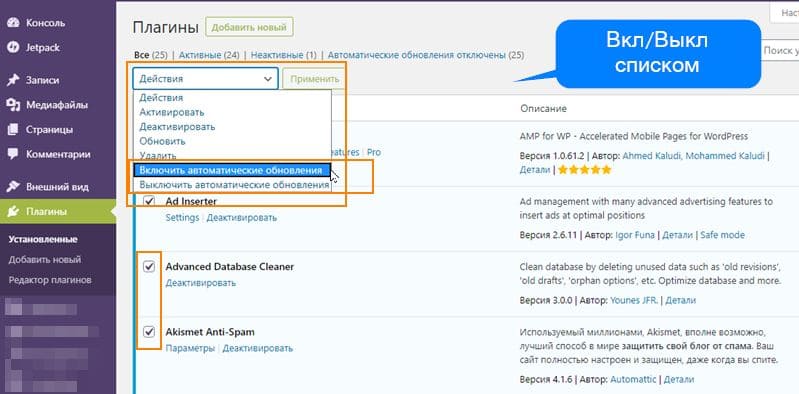Open the Pro link for AMP plugin
This screenshot has height=394, width=799.
(374, 152)
